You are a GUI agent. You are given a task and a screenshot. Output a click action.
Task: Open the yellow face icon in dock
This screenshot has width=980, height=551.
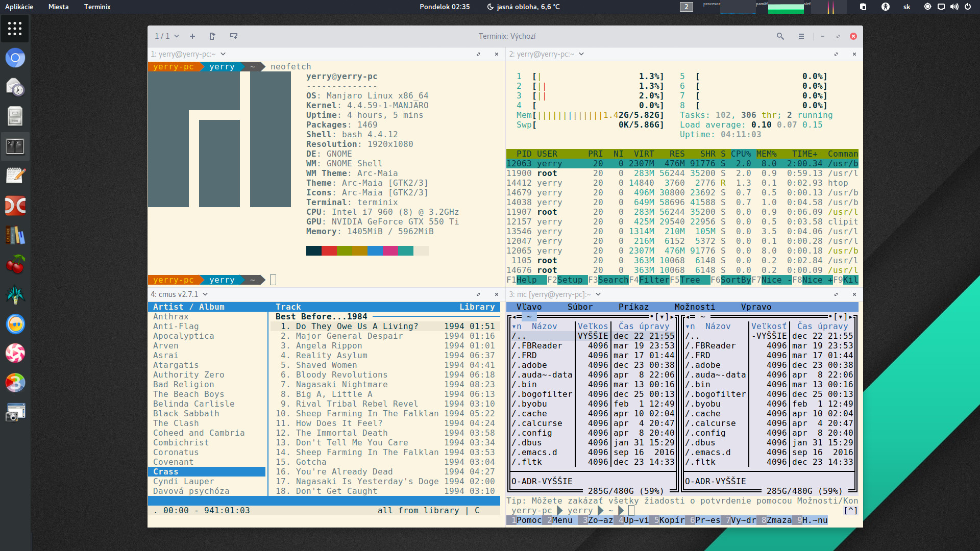pyautogui.click(x=15, y=324)
